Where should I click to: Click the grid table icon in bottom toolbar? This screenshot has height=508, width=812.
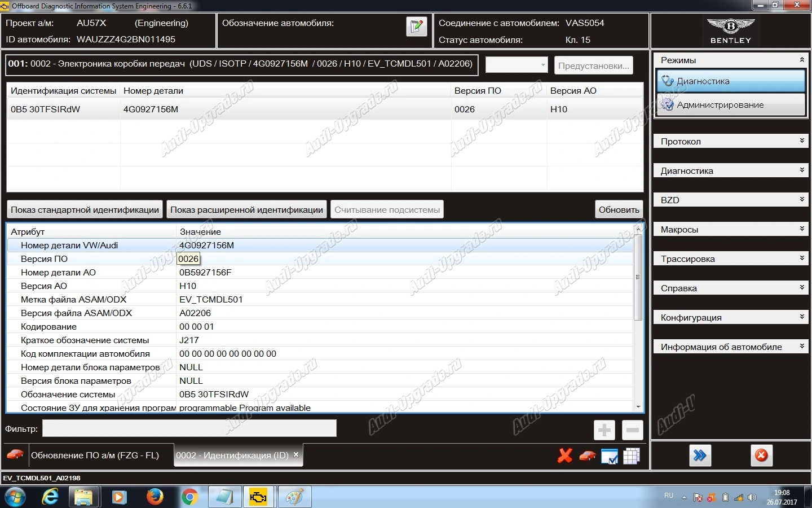pyautogui.click(x=632, y=456)
